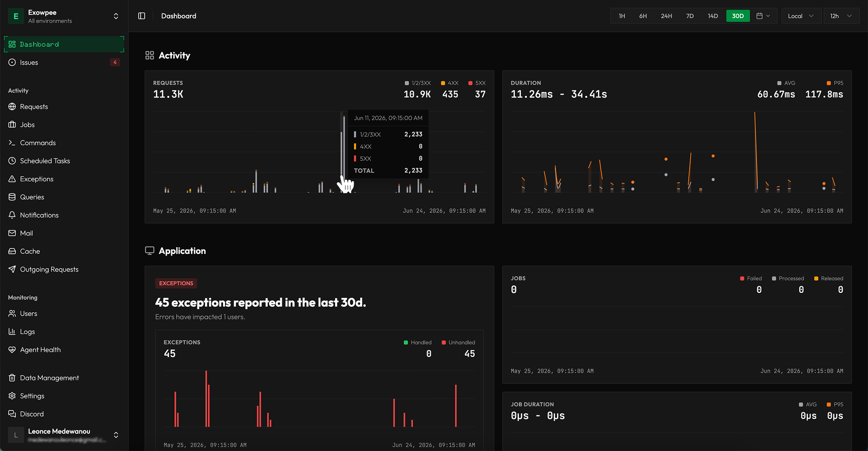The width and height of the screenshot is (868, 451).
Task: Click the Activity section grid icon
Action: point(150,55)
